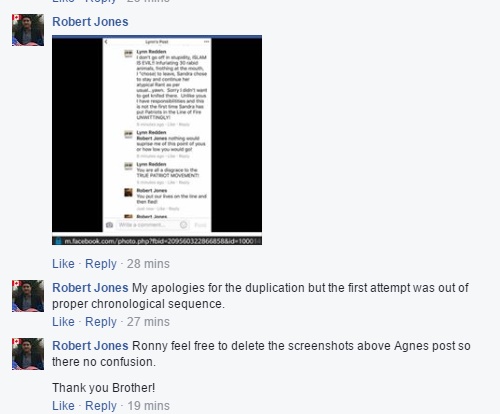Open Robert Jones profile name above the screenshot
The height and width of the screenshot is (414, 500).
[90, 22]
